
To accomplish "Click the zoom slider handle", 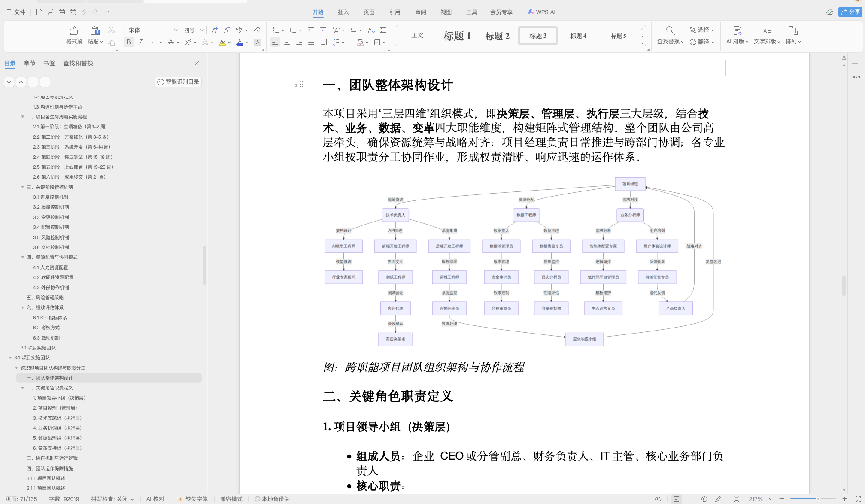I will (x=818, y=499).
